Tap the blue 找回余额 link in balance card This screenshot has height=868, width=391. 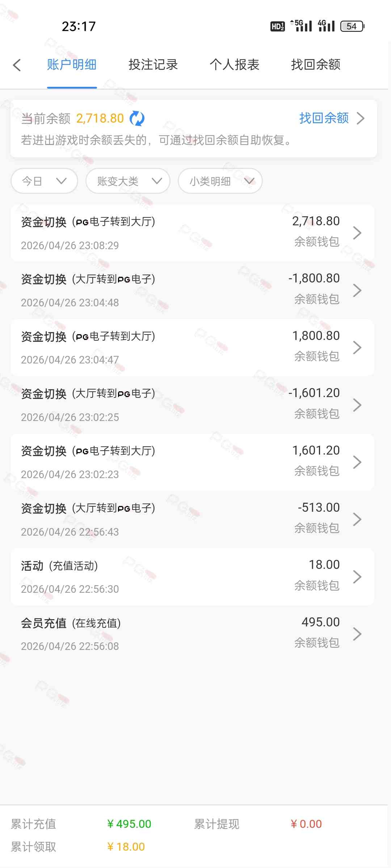[x=324, y=118]
